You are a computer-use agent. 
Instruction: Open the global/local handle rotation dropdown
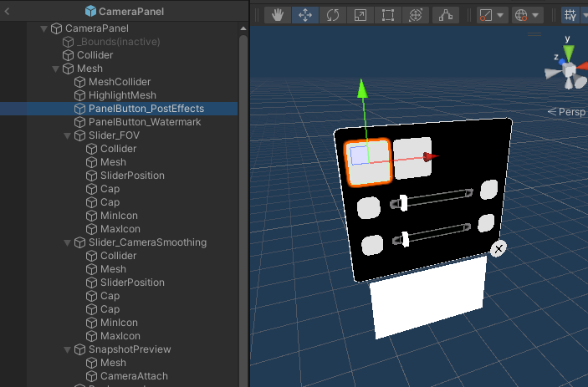(529, 15)
